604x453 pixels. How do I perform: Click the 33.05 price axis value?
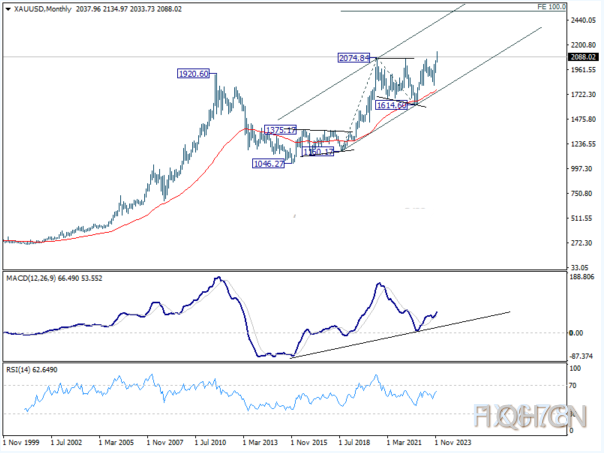[x=581, y=267]
